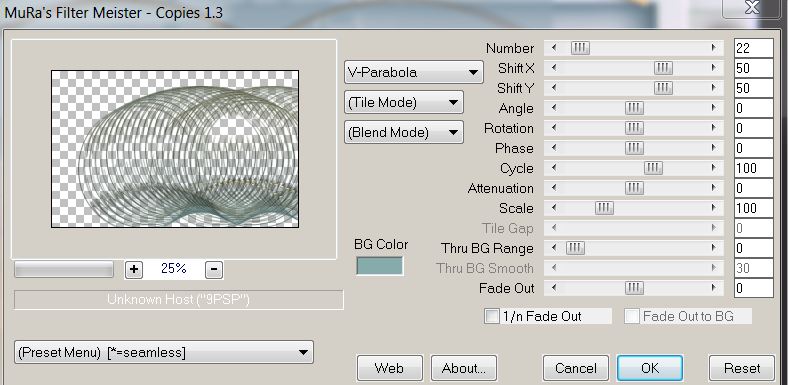Image resolution: width=788 pixels, height=385 pixels.
Task: Enable the 1/n Fade Out checkbox
Action: pos(491,316)
